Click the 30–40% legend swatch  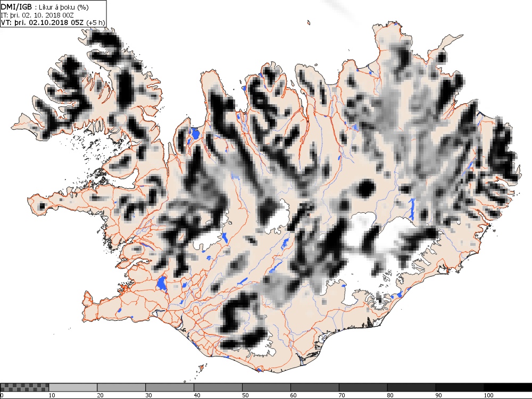pyautogui.click(x=170, y=387)
